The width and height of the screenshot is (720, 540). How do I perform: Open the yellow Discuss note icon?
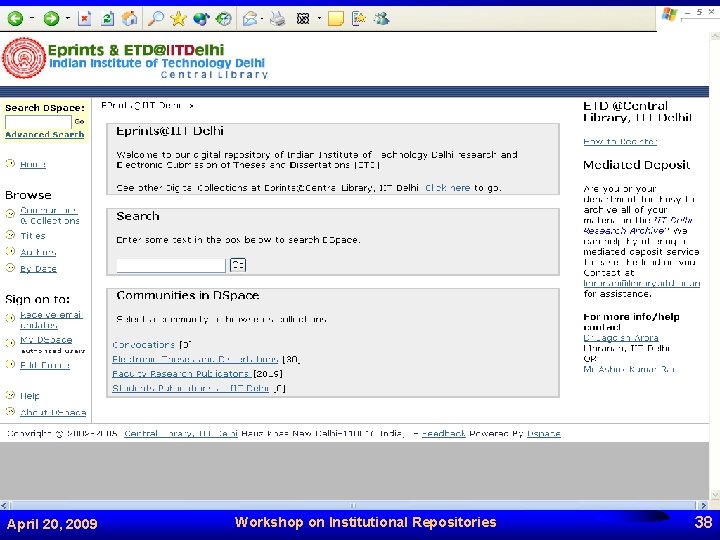click(x=336, y=19)
